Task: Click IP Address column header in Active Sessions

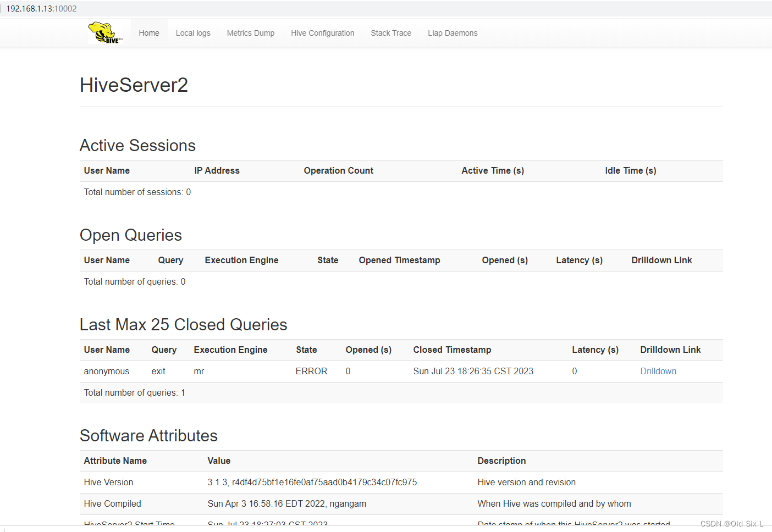Action: (217, 171)
